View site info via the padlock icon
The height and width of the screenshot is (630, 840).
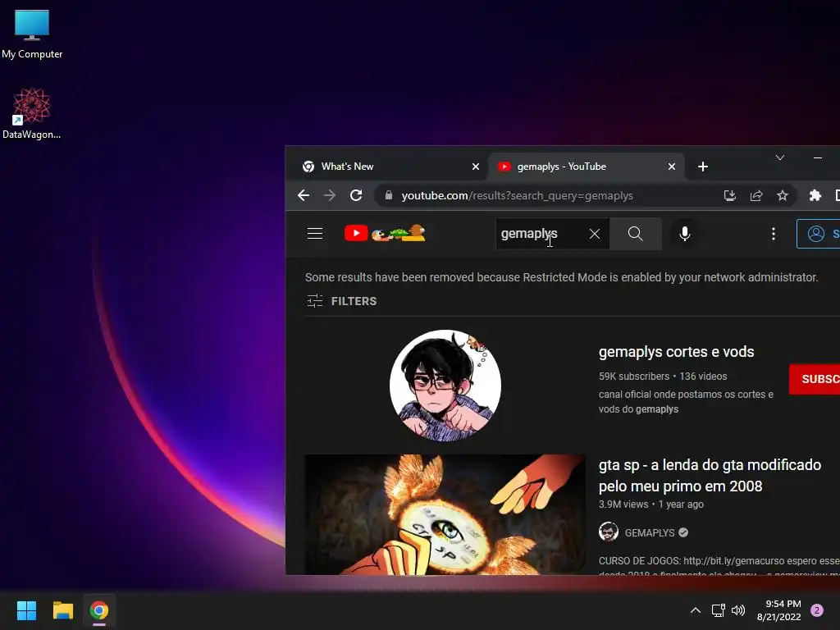point(389,195)
